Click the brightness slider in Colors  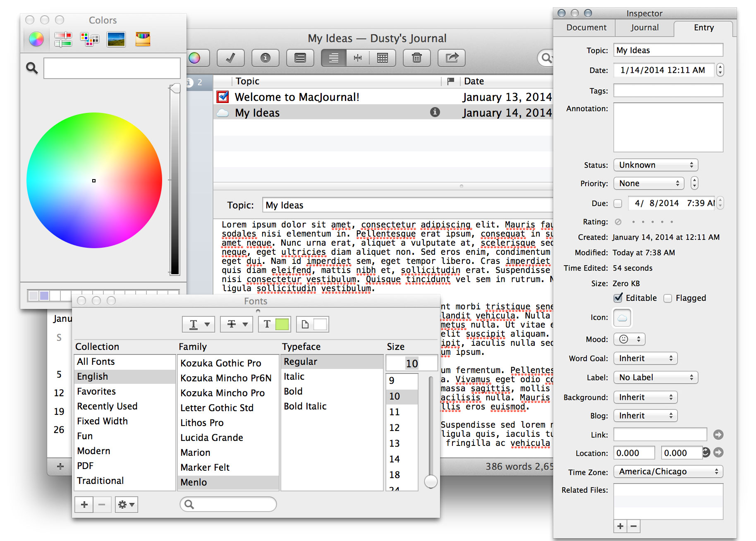175,180
